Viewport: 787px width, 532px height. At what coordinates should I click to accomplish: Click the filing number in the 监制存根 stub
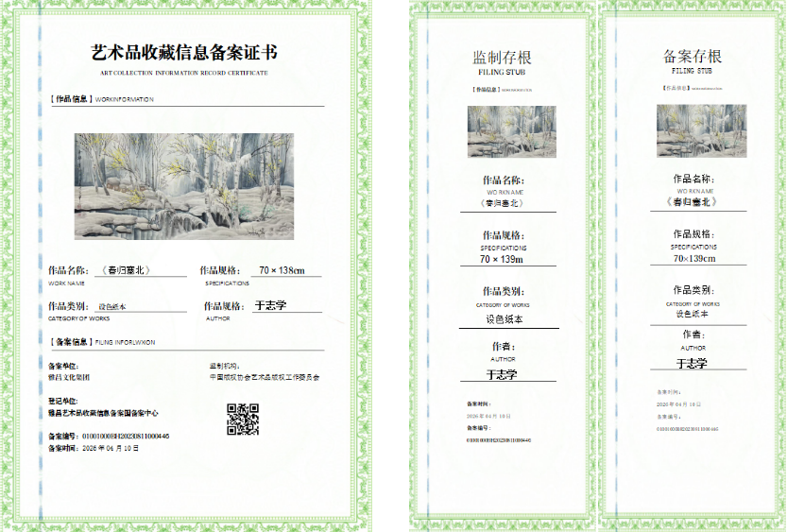click(x=499, y=440)
